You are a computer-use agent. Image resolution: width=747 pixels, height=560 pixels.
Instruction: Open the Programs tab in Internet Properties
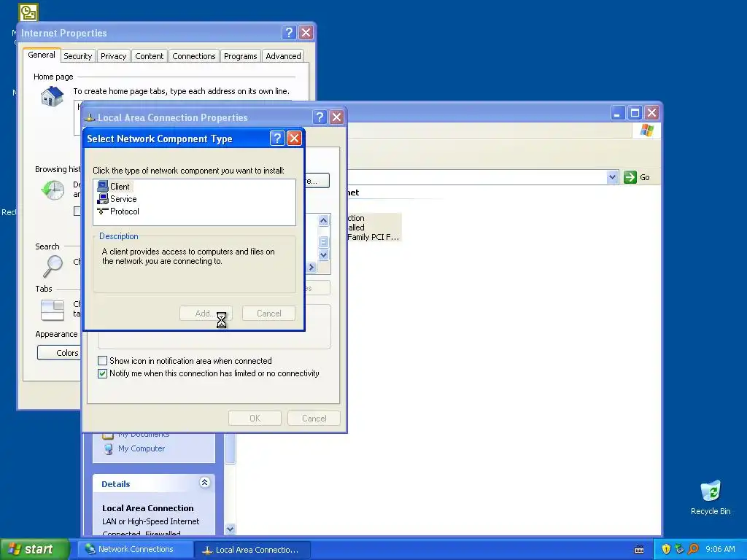(x=241, y=56)
